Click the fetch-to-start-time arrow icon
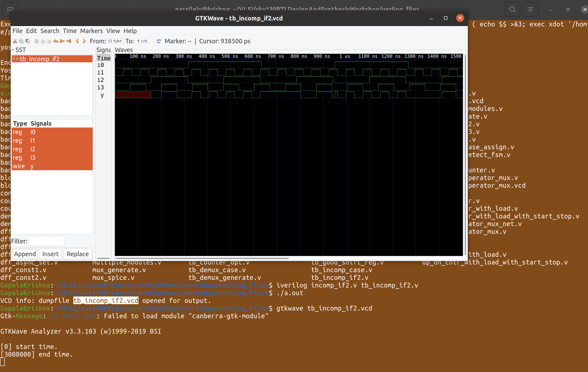The width and height of the screenshot is (588, 372). [62, 41]
